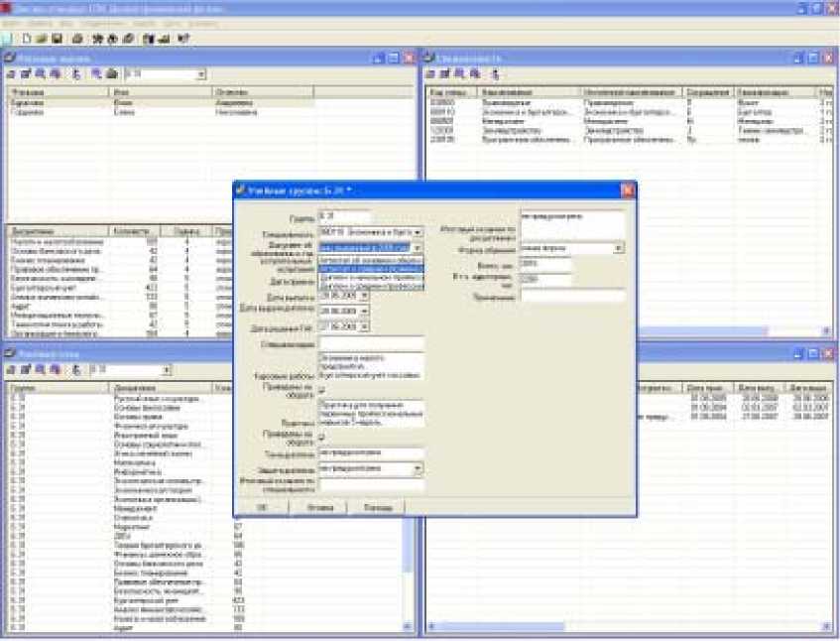
Task: Click the 'Отчество' column header in students window
Action: point(263,92)
